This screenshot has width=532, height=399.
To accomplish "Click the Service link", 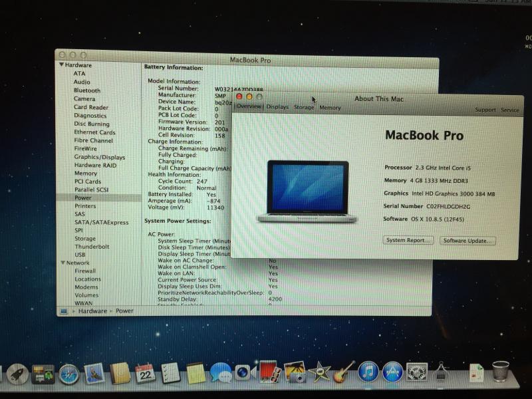I will 510,110.
